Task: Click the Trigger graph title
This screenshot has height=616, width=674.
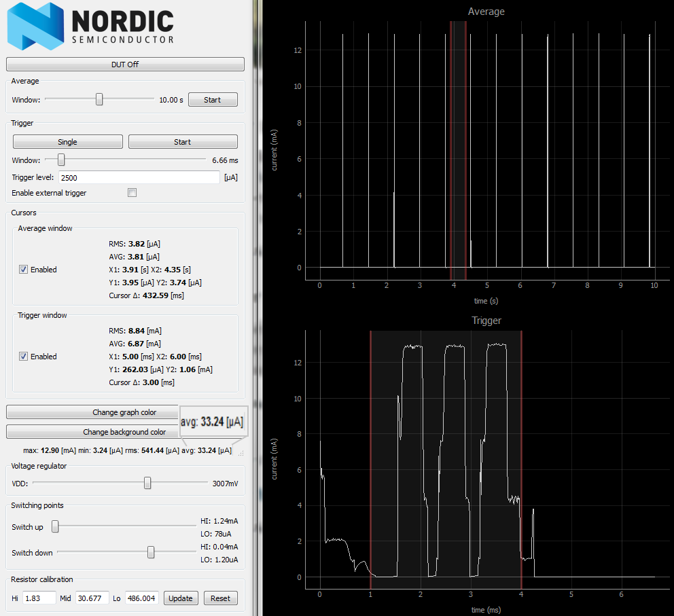Action: pyautogui.click(x=486, y=321)
